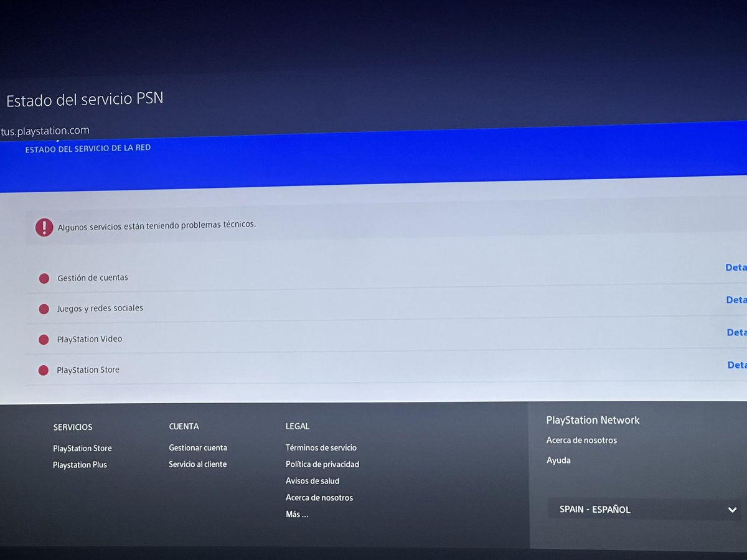The image size is (747, 560).
Task: Click red status dot beside Juegos y redes sociales
Action: pos(44,309)
